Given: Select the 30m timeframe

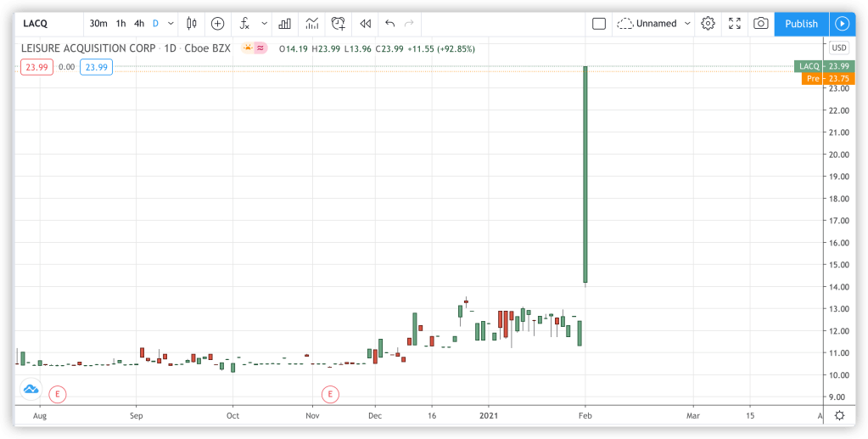Looking at the screenshot, I should click(98, 24).
